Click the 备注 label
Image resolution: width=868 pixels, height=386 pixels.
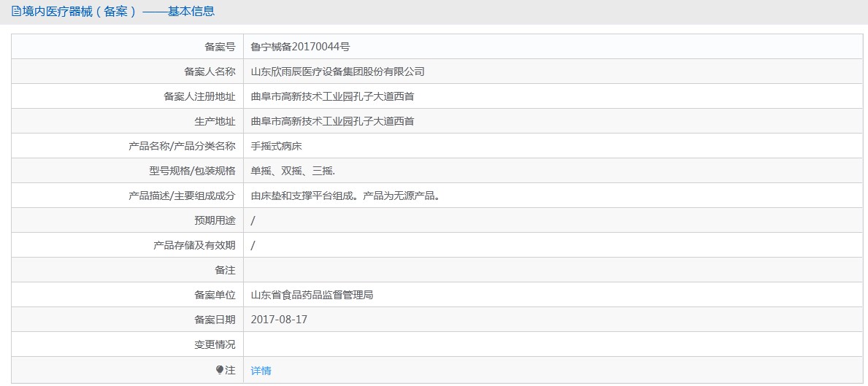pos(226,271)
